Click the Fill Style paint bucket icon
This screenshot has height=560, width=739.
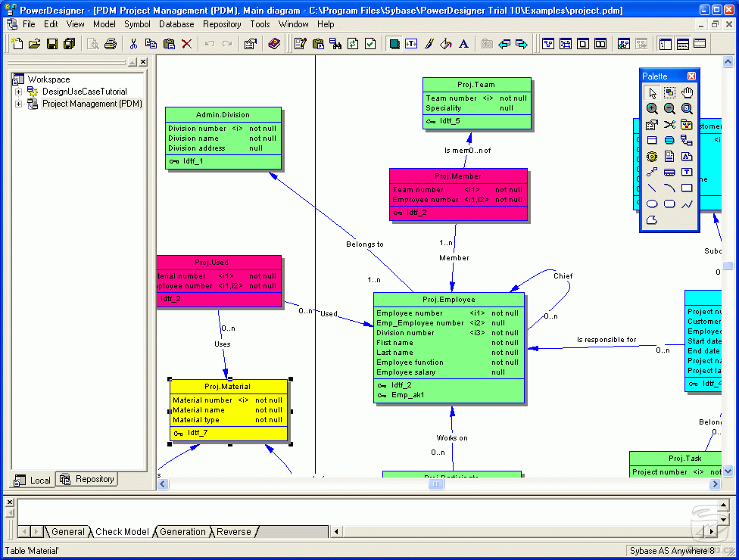(446, 44)
